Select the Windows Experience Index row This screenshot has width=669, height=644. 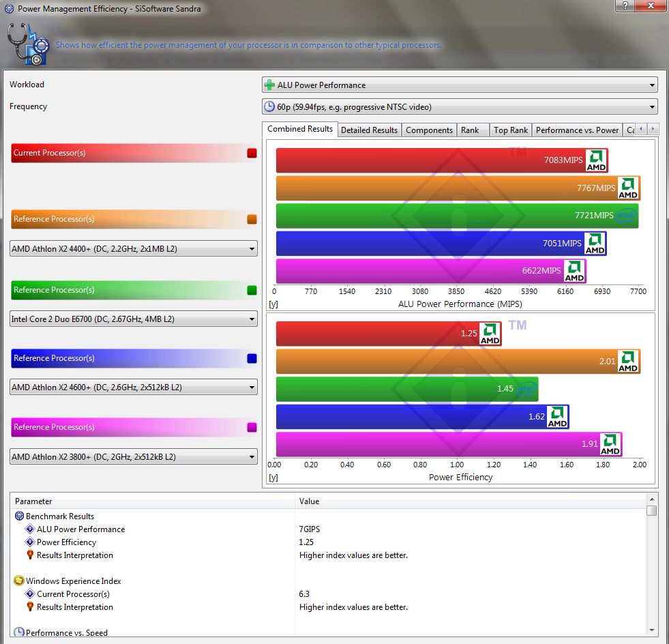pyautogui.click(x=329, y=581)
